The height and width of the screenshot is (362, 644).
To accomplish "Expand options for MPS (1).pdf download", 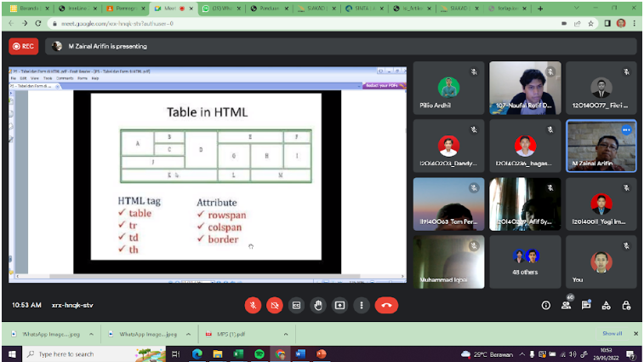I will coord(296,334).
